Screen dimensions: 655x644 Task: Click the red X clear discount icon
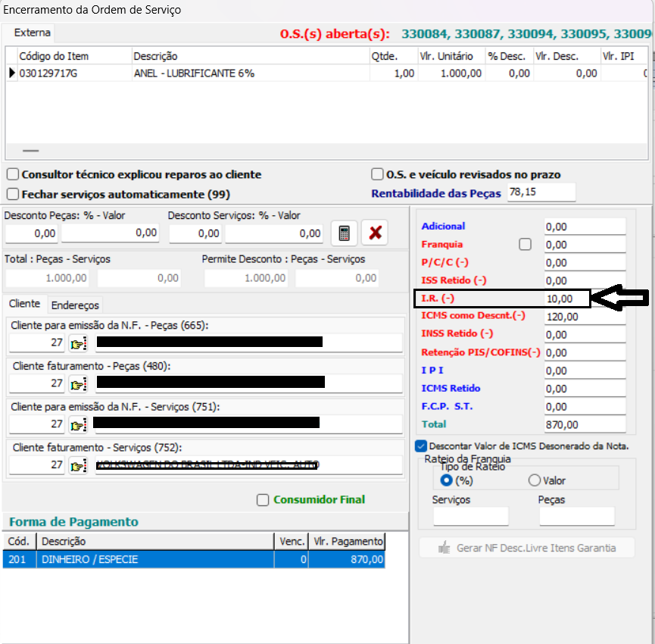click(x=375, y=233)
